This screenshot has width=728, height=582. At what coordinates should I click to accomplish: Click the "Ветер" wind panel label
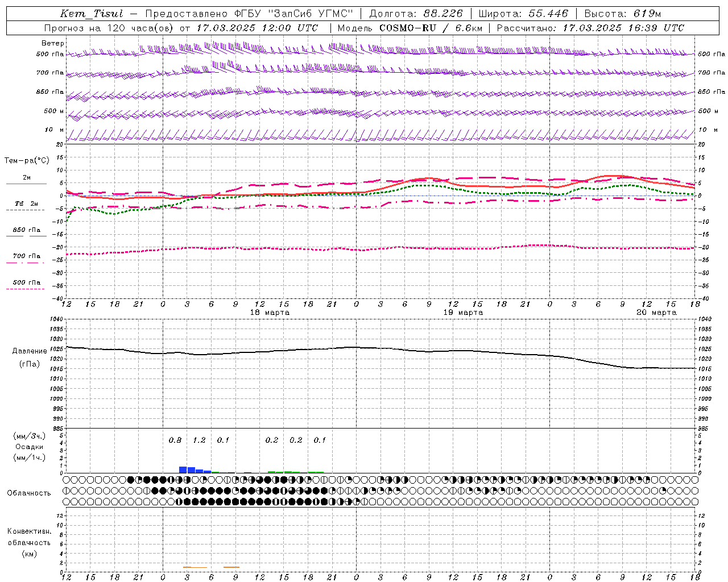tap(52, 43)
